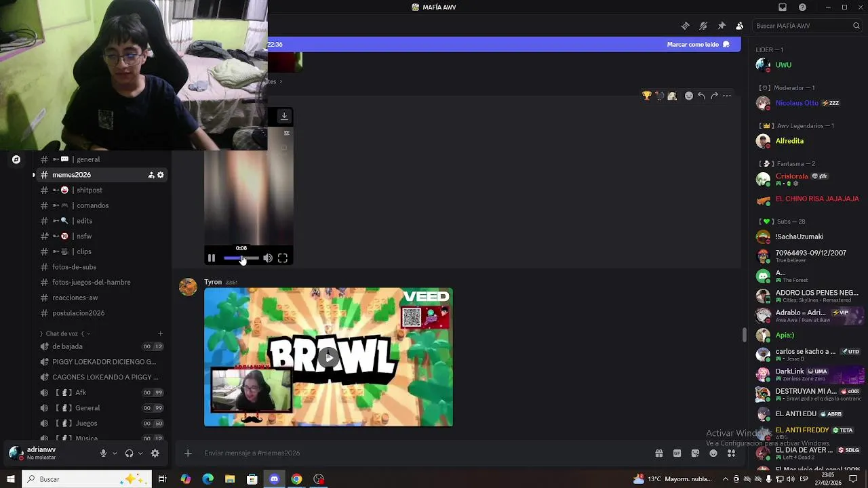
Task: Edit memes2026 channel settings gear
Action: pos(161,175)
